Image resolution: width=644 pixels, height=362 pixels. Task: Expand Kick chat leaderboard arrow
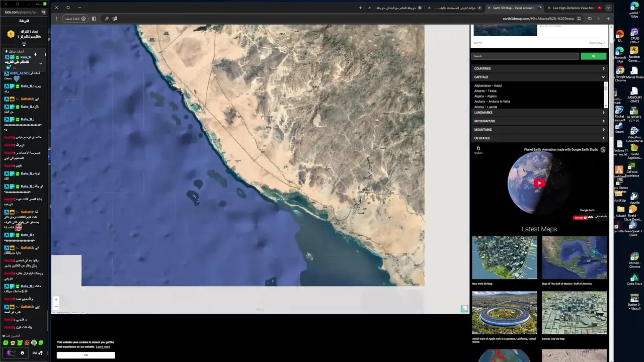(24, 44)
